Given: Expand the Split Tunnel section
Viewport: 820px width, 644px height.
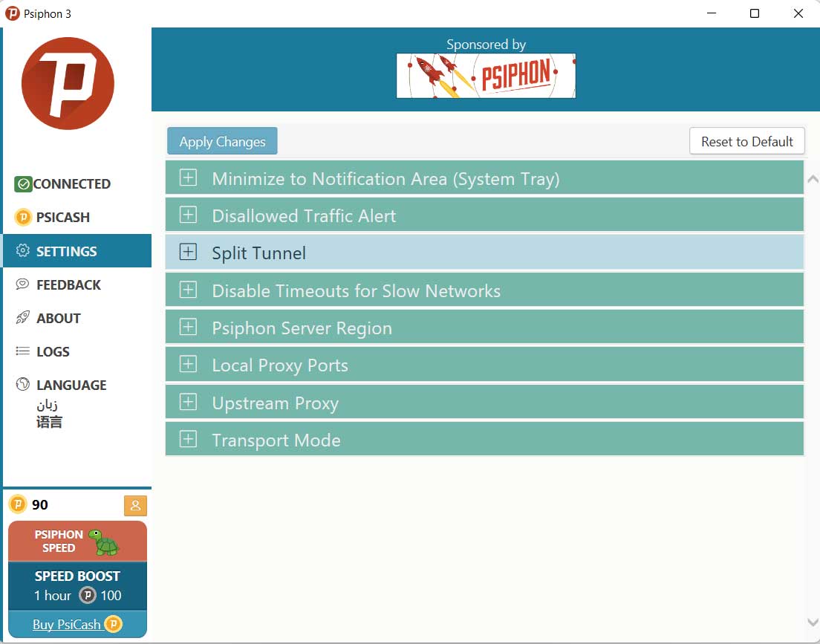Looking at the screenshot, I should click(x=188, y=253).
